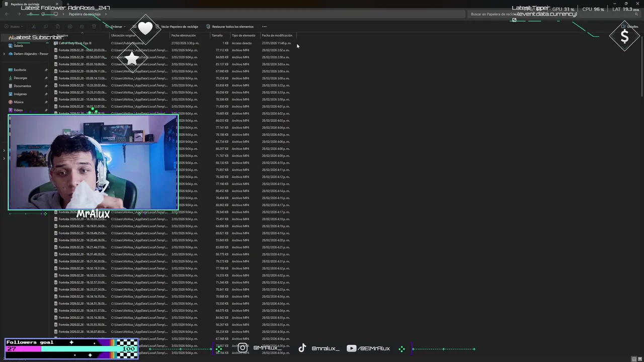The width and height of the screenshot is (644, 362).
Task: Open the Ordenar dropdown
Action: click(116, 27)
